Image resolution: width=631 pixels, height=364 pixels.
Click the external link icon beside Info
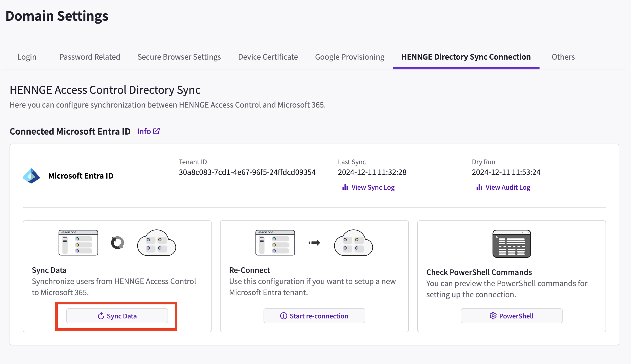click(x=156, y=131)
